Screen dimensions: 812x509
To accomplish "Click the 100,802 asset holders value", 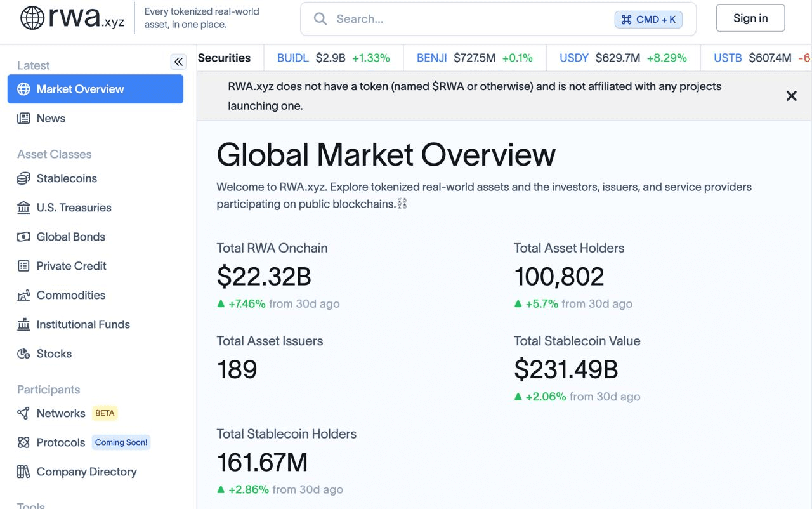I will pos(559,277).
